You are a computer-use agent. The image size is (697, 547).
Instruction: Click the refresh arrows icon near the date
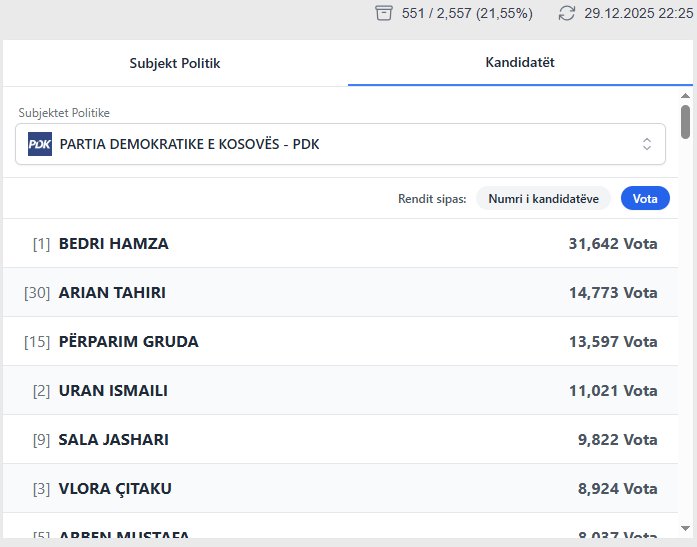tap(567, 13)
